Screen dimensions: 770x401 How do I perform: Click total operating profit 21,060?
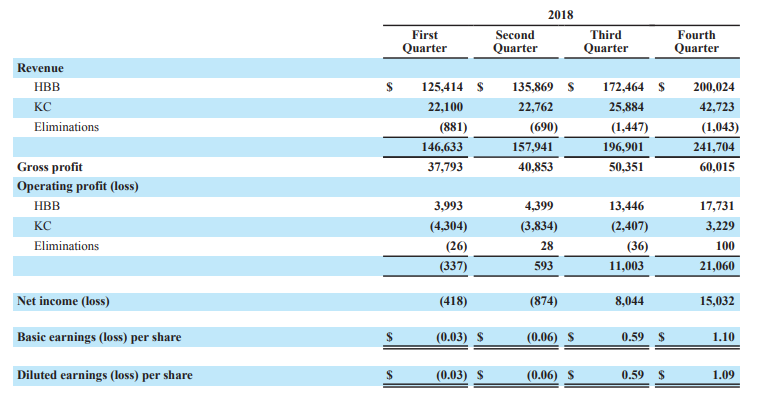coord(716,266)
